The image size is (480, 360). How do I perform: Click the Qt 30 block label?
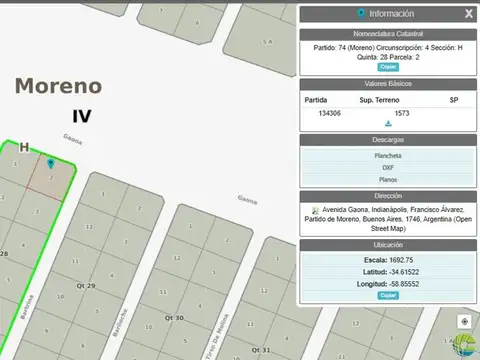(174, 318)
